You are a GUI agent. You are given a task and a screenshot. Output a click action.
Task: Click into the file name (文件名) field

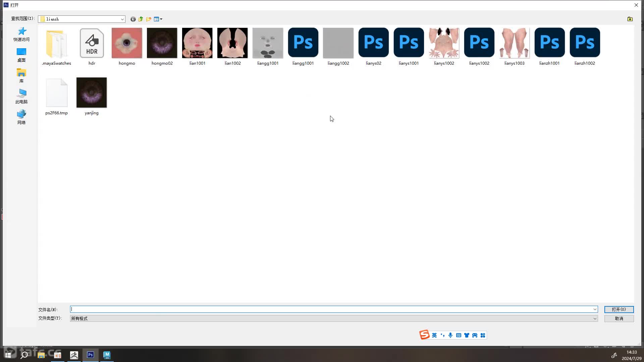(331, 309)
